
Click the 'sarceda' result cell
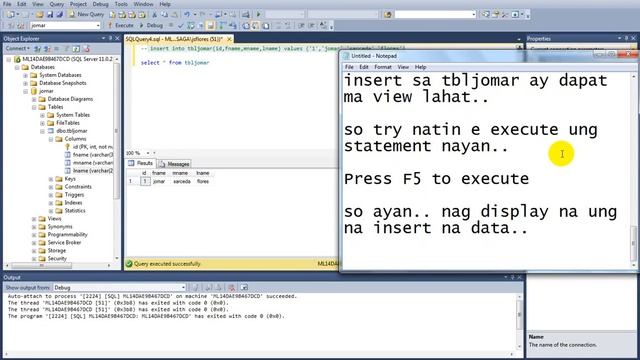coord(182,181)
